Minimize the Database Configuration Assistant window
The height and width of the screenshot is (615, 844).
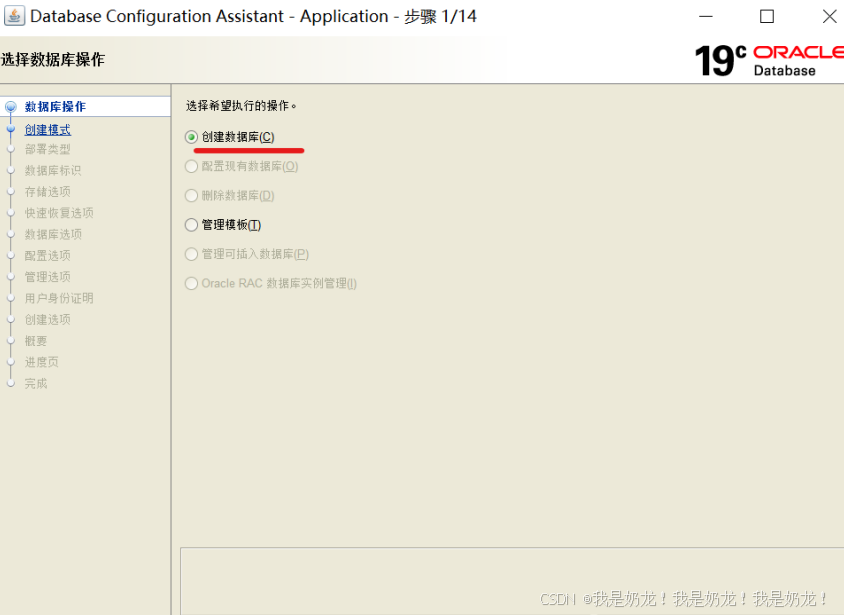[706, 17]
